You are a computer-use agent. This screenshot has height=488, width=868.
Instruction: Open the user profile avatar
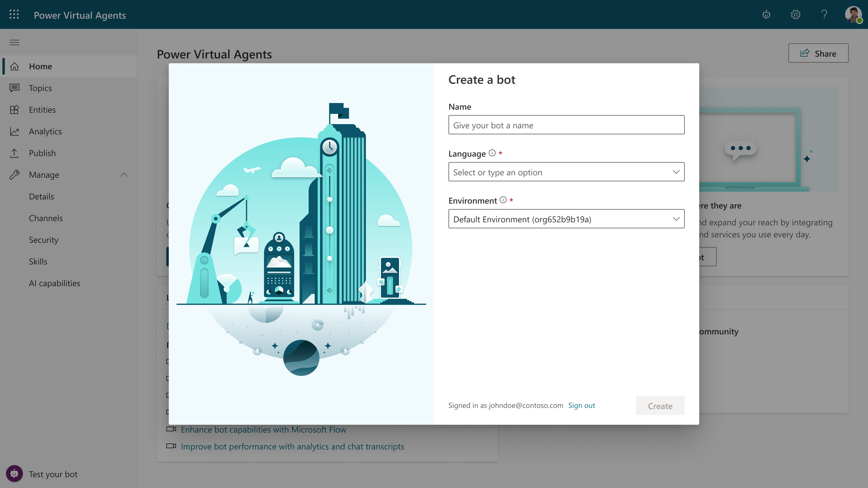pos(853,14)
